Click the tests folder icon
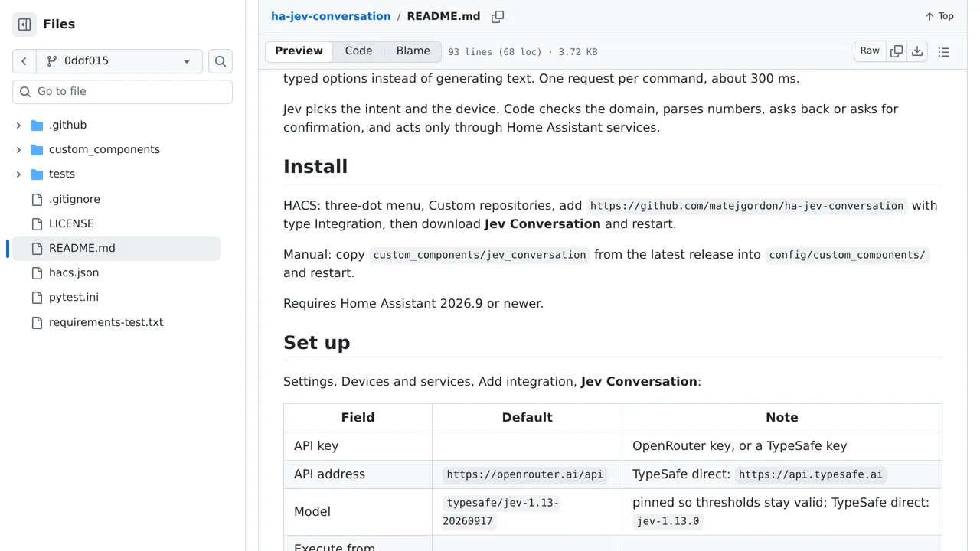The image size is (980, 551). click(37, 174)
